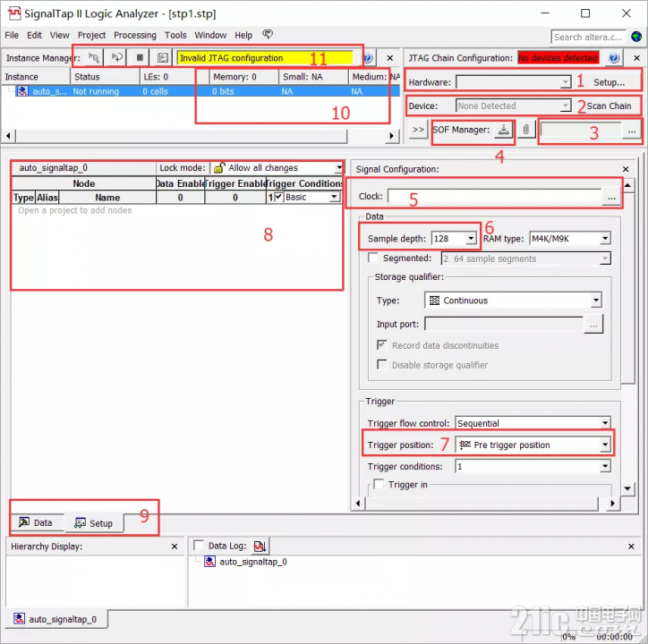The width and height of the screenshot is (648, 644).
Task: Browse for Input port with ... button
Action: click(x=593, y=325)
